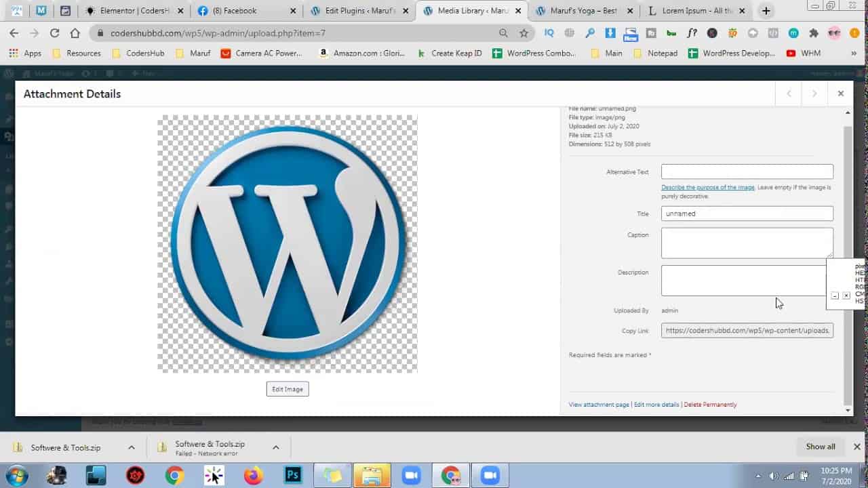Screen dimensions: 868x488
Task: Click the Delete Permanently link
Action: point(710,405)
